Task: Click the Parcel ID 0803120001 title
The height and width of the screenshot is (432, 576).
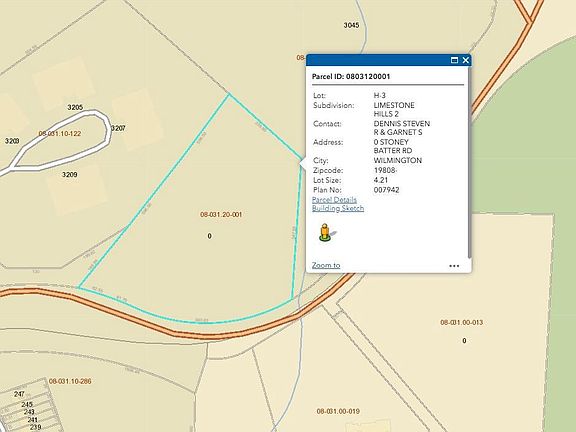Action: (351, 77)
